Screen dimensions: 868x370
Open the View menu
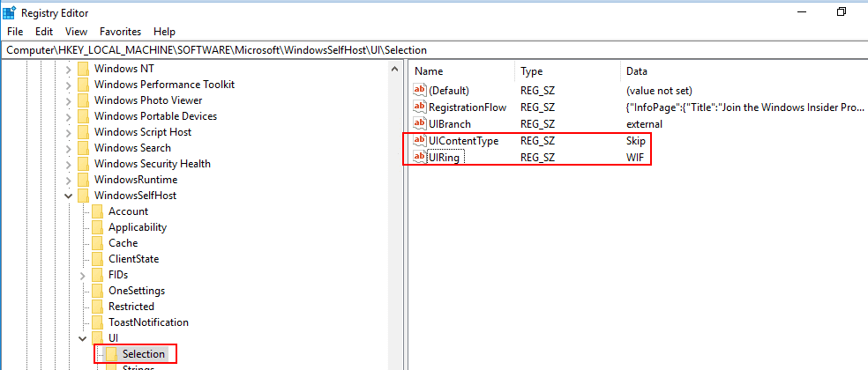coord(77,32)
